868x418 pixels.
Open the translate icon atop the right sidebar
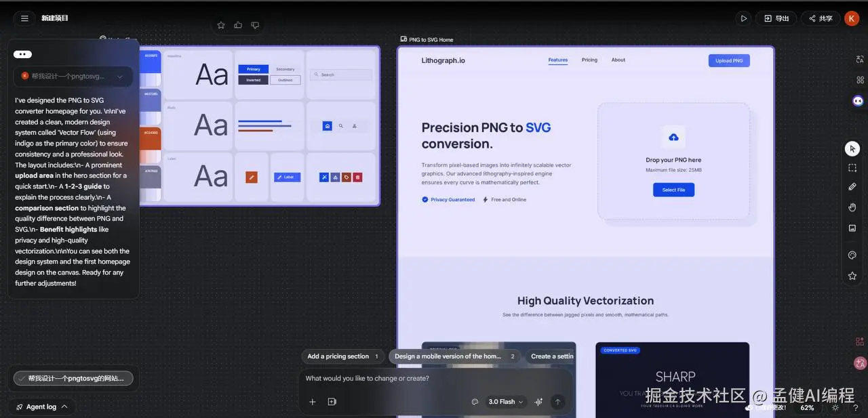point(859,59)
